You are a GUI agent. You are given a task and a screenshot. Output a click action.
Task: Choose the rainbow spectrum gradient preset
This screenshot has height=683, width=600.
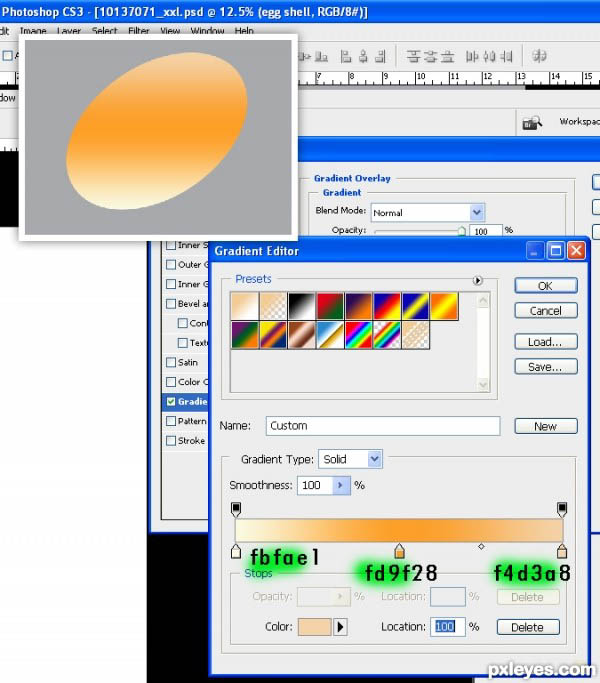tap(359, 335)
